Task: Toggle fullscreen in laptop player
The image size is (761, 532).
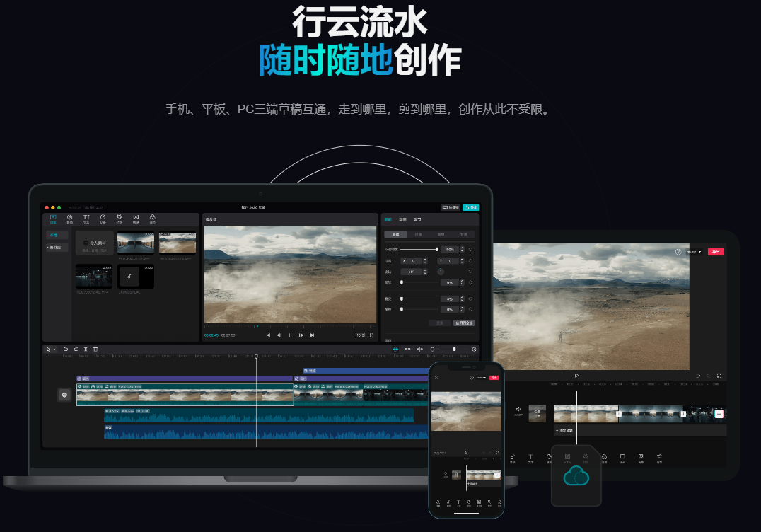Action: pos(372,335)
